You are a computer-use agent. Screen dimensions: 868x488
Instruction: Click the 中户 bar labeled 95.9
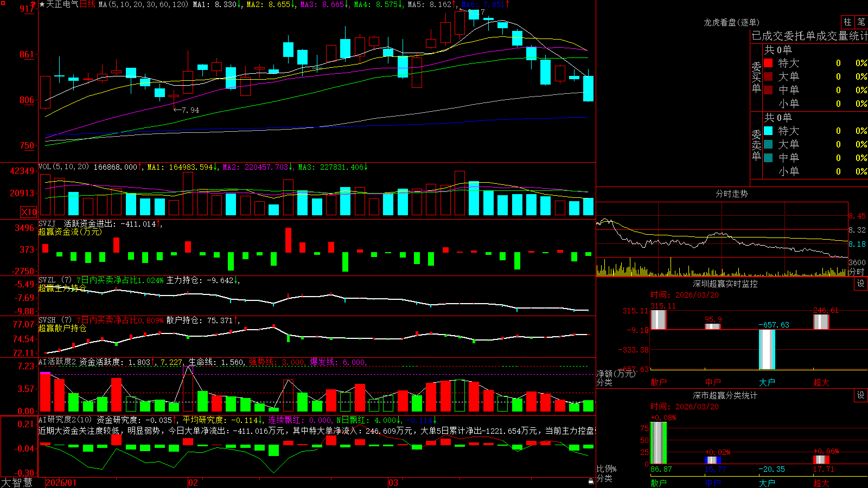point(712,326)
